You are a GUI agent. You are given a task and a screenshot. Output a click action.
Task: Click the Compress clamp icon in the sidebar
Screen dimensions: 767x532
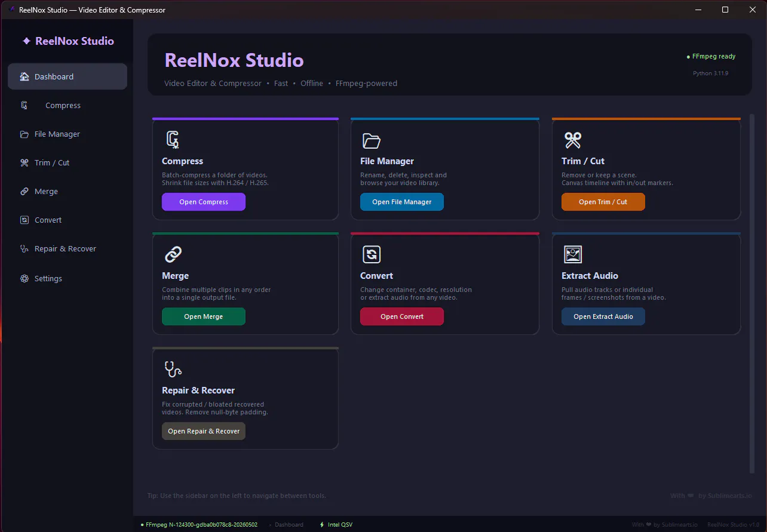[x=24, y=105]
